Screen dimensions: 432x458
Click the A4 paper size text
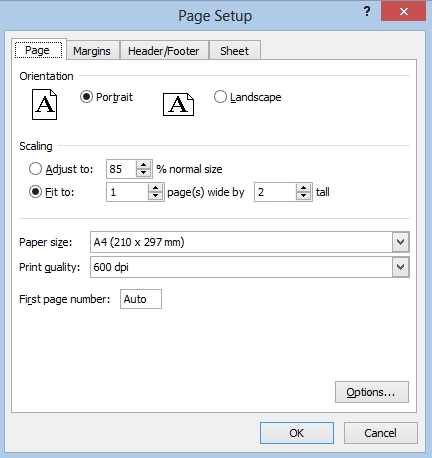[x=139, y=242]
